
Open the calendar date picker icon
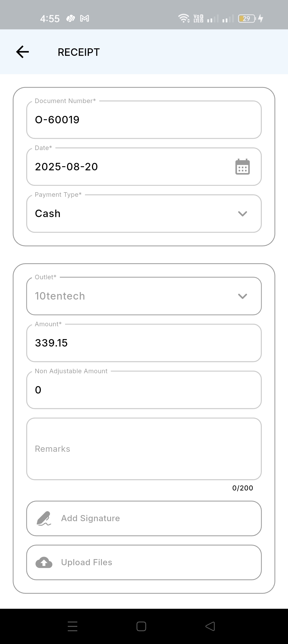242,167
